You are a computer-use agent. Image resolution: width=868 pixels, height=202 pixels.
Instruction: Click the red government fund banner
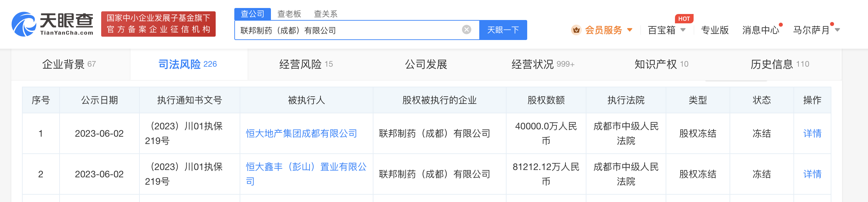(158, 24)
